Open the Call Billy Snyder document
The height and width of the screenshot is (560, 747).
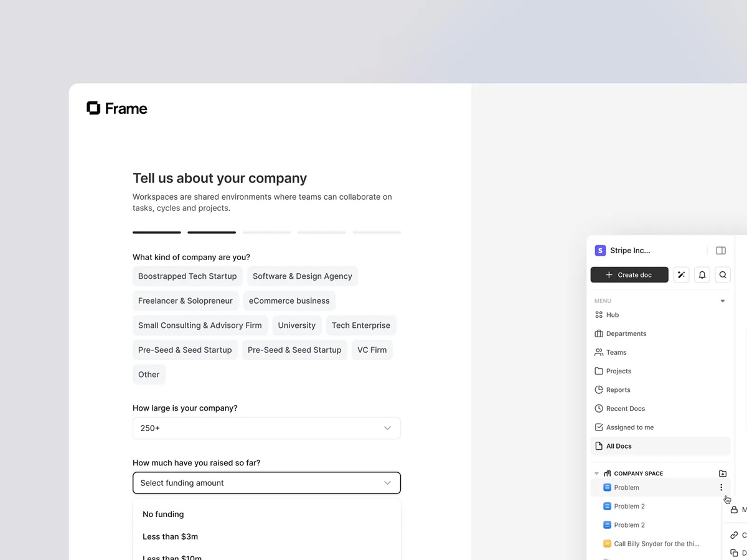(657, 543)
